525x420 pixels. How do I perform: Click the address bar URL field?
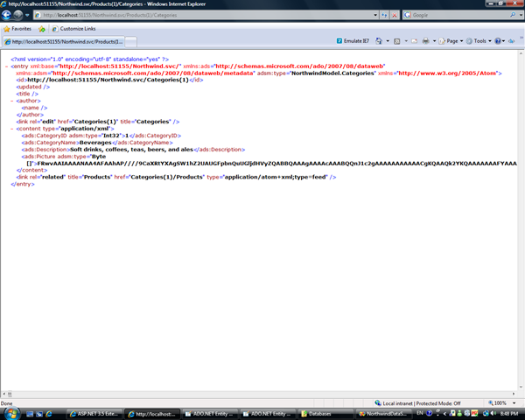pyautogui.click(x=204, y=15)
